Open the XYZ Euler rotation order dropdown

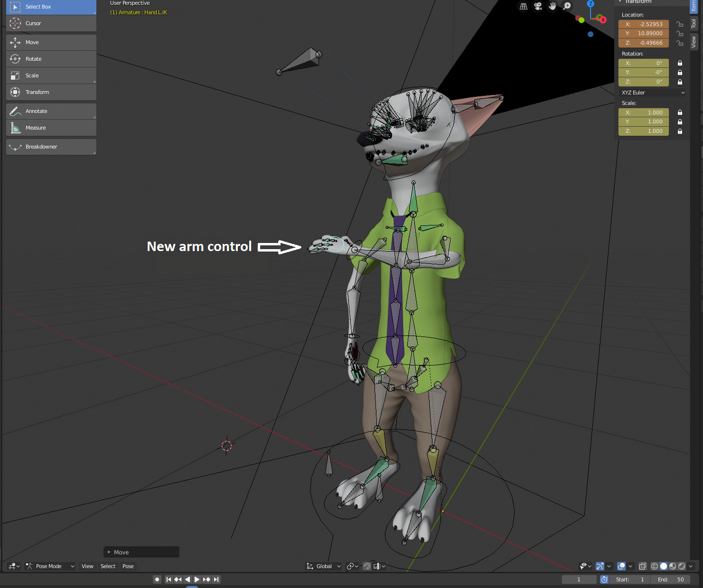pos(652,93)
